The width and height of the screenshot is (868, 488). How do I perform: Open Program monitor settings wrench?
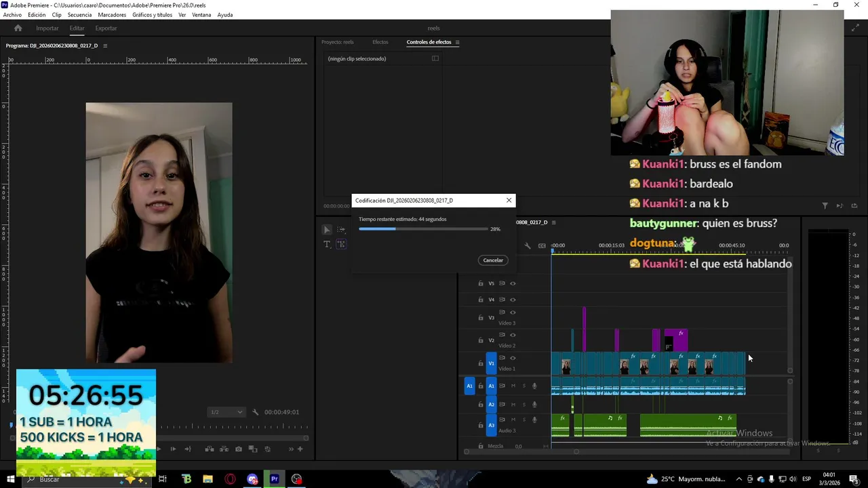pyautogui.click(x=255, y=412)
